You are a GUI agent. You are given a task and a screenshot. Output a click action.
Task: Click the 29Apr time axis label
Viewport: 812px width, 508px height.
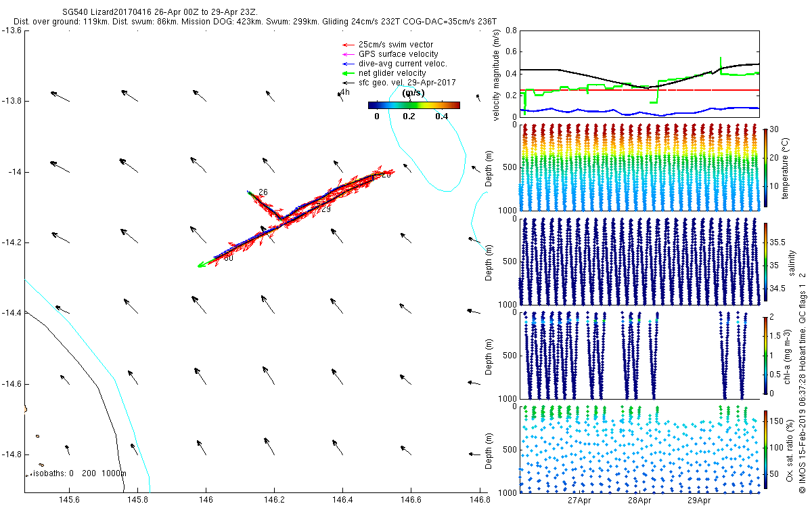[699, 501]
